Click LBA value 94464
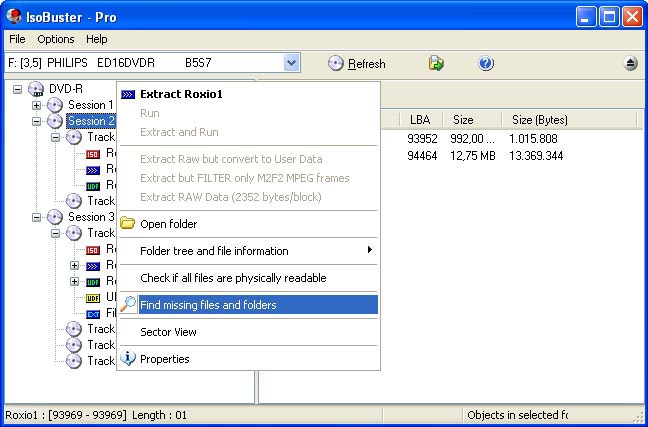The image size is (648, 427). [x=422, y=156]
